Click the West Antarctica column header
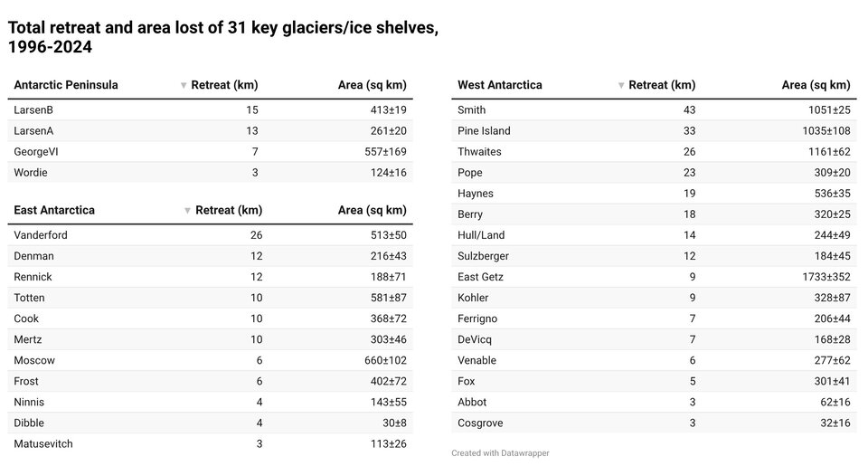The width and height of the screenshot is (868, 466). coord(500,85)
